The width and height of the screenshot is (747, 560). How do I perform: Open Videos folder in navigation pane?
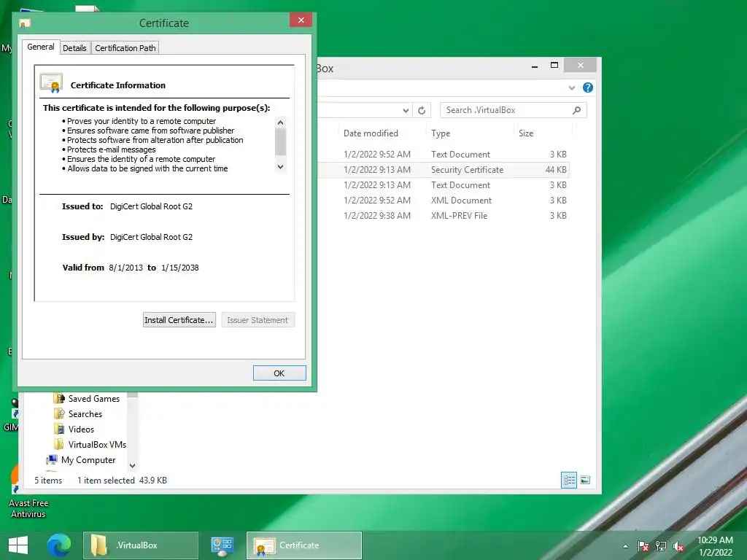(x=81, y=429)
